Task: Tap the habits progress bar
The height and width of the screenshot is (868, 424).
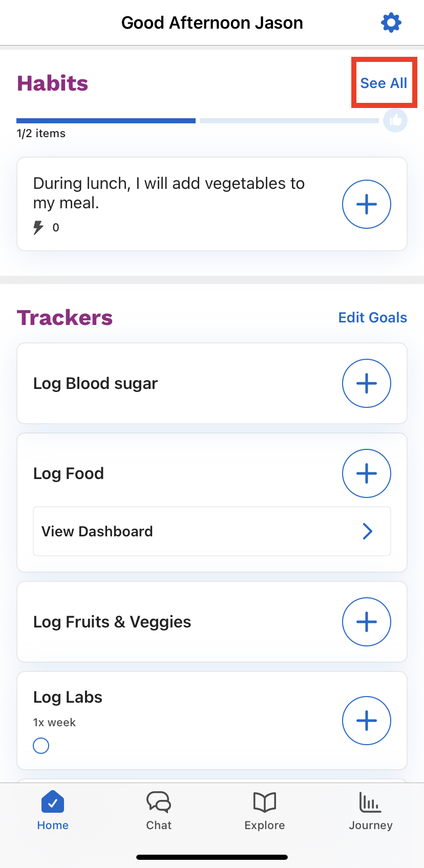Action: click(x=198, y=121)
